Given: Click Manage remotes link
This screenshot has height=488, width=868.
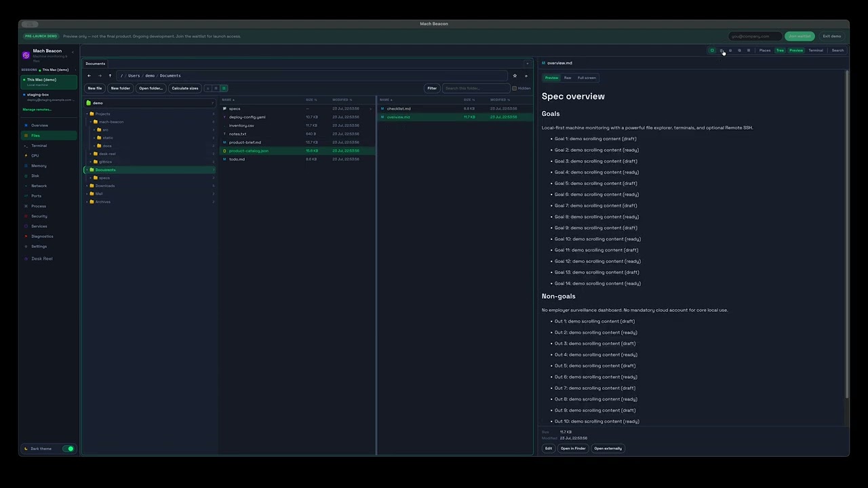Looking at the screenshot, I should point(37,110).
